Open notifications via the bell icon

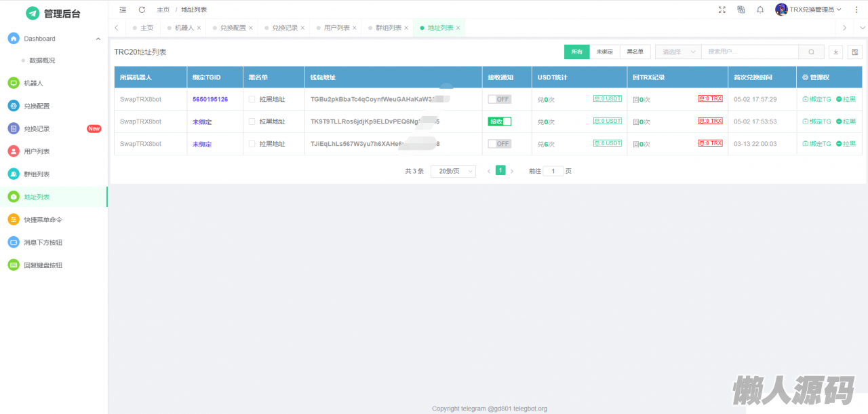point(760,10)
